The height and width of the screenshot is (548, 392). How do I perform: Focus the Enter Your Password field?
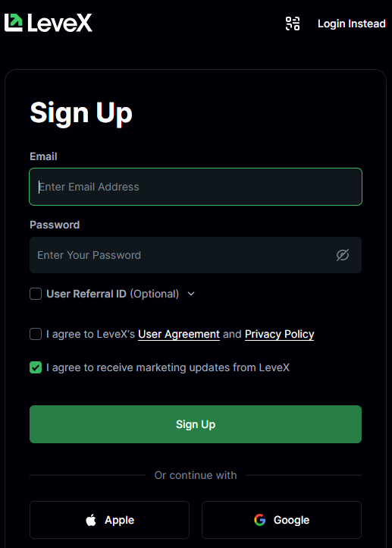tap(196, 255)
